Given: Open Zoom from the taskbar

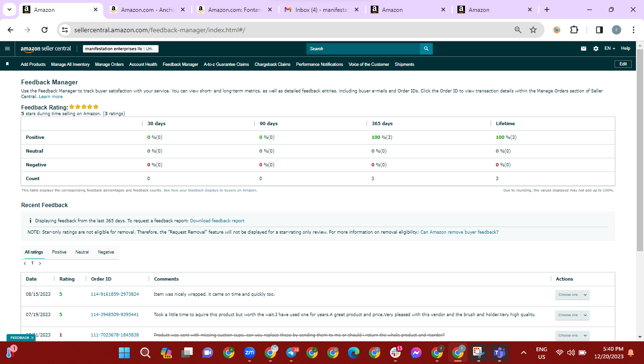Looking at the screenshot, I should (250, 353).
